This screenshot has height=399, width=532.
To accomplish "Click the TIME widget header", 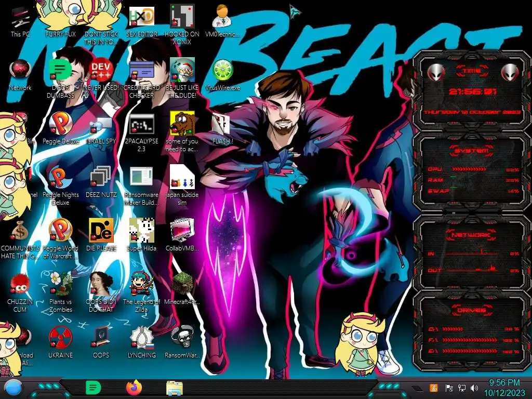I will [472, 71].
